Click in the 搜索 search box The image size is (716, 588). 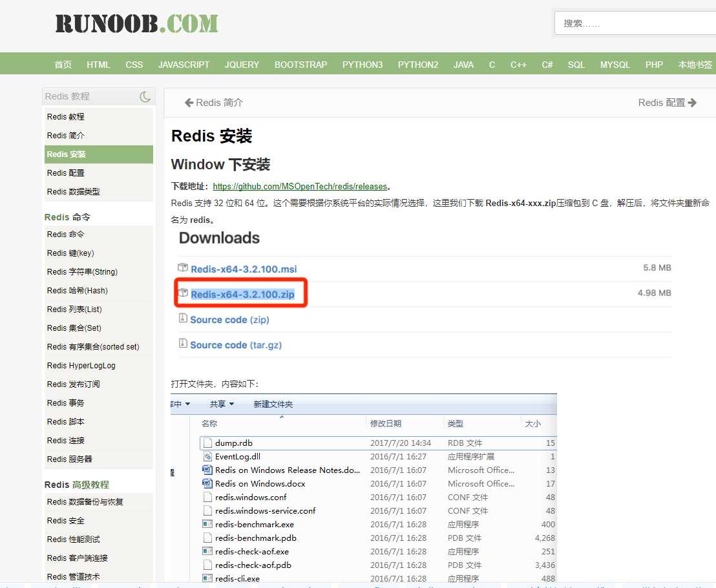click(x=635, y=23)
